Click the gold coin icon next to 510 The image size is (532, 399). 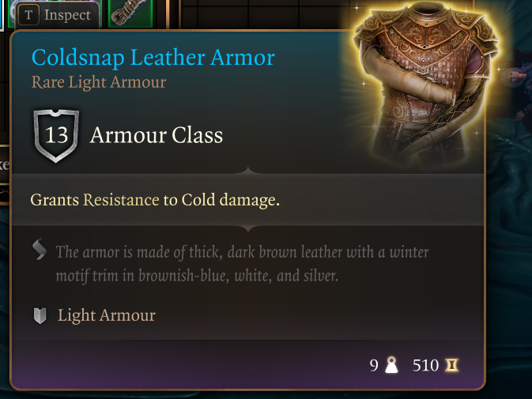coord(452,365)
